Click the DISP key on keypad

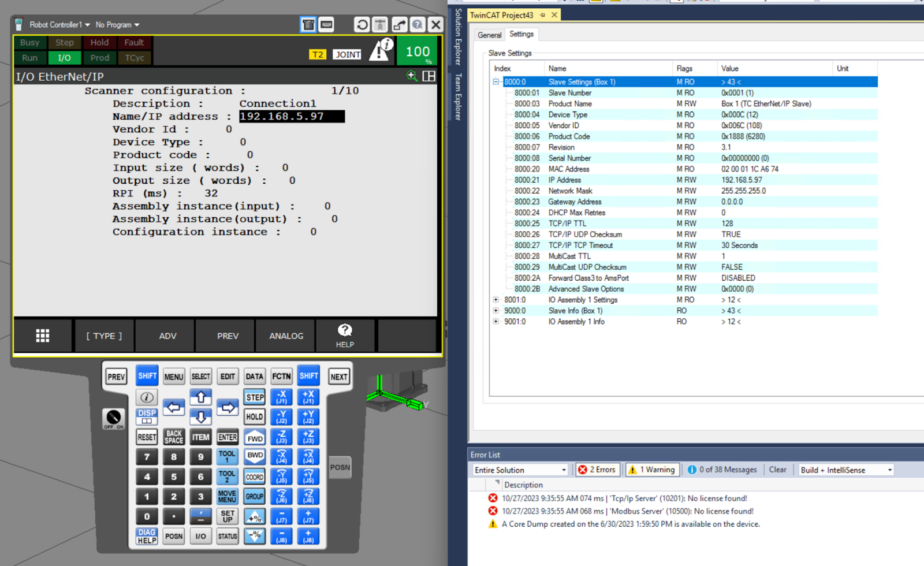pos(147,416)
